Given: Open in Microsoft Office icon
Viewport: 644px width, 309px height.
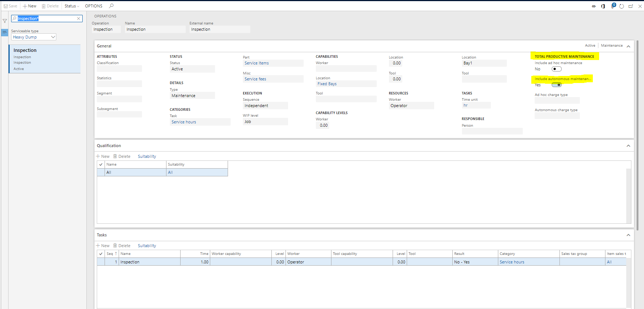Looking at the screenshot, I should point(603,6).
